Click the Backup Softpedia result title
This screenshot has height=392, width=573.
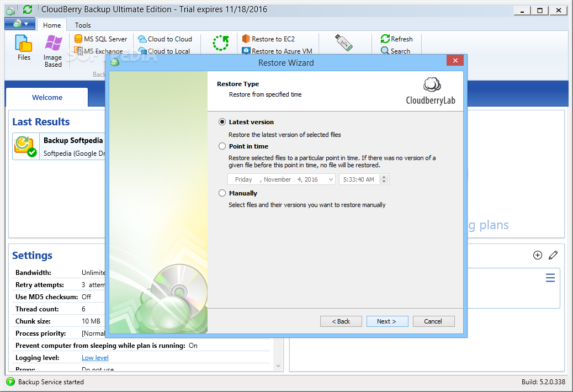point(73,140)
